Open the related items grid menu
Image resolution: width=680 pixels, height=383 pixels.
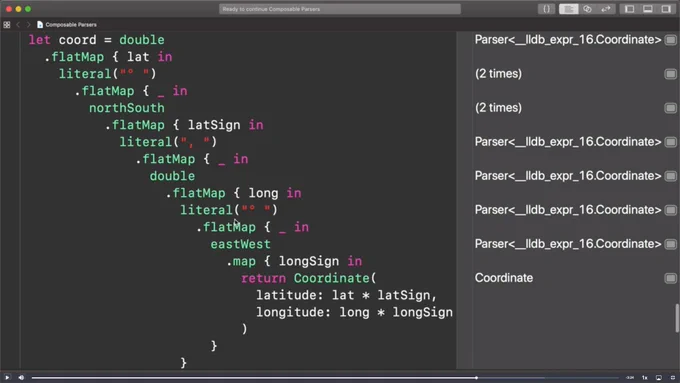7,25
